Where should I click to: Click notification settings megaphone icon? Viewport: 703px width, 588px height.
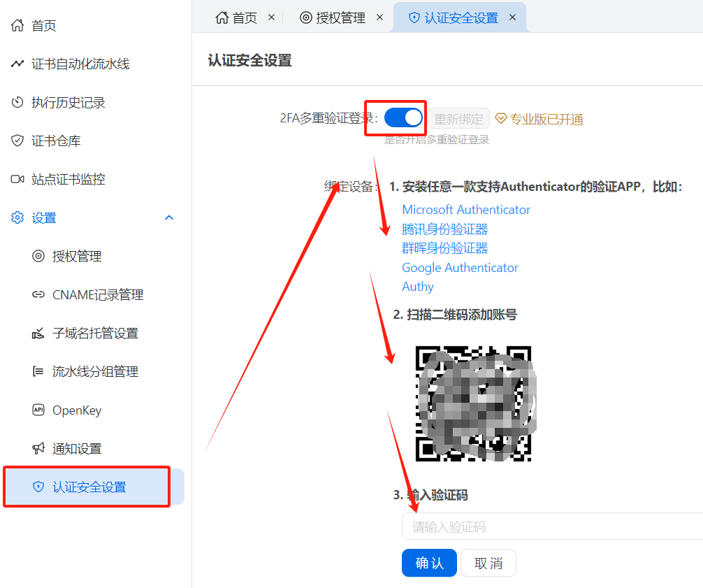(38, 449)
